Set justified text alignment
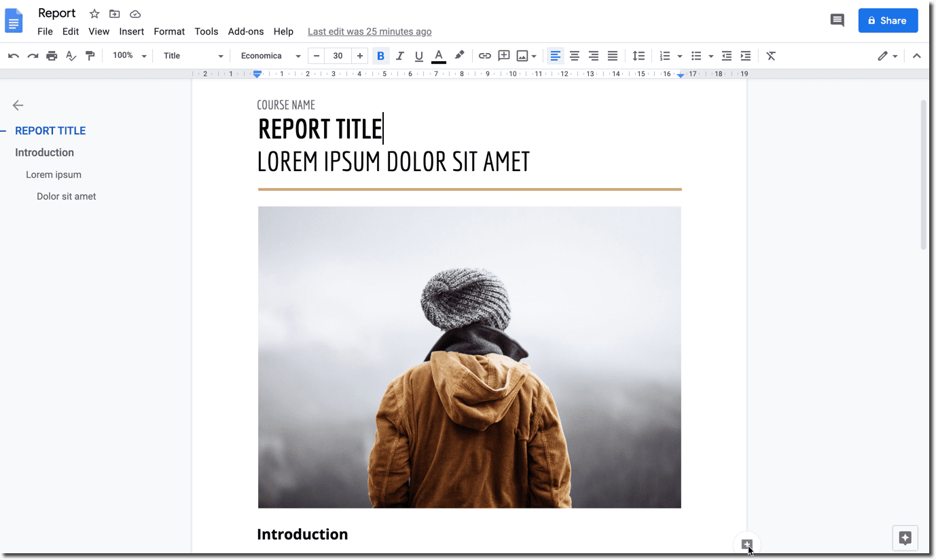The height and width of the screenshot is (560, 936). coord(613,56)
